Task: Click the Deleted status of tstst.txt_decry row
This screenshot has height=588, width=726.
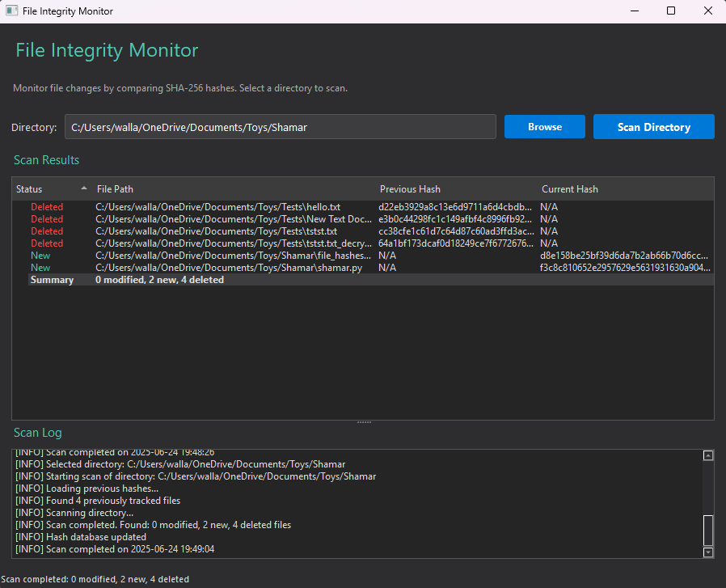Action: (47, 243)
